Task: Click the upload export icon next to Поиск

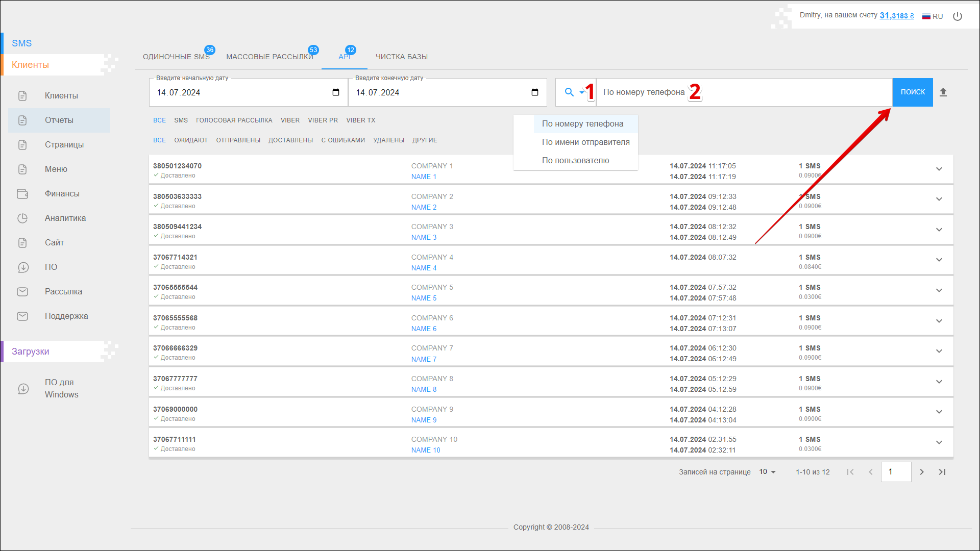Action: pyautogui.click(x=943, y=92)
